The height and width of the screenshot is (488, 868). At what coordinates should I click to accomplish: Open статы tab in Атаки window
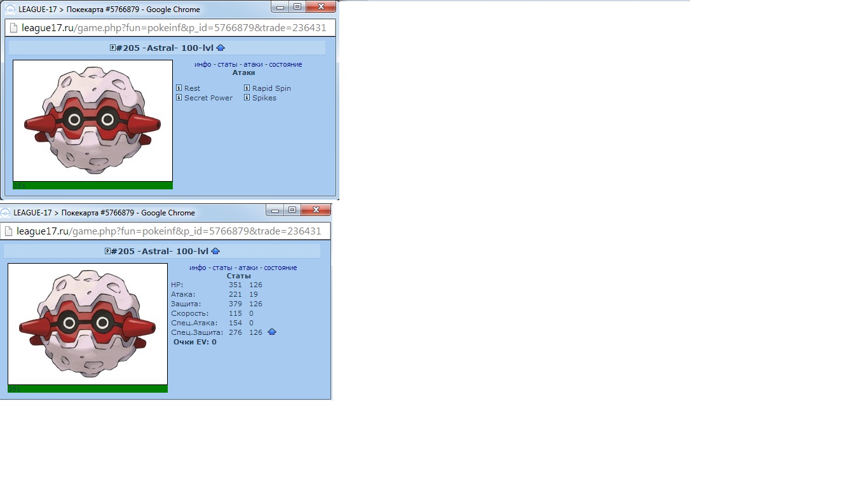pos(227,64)
